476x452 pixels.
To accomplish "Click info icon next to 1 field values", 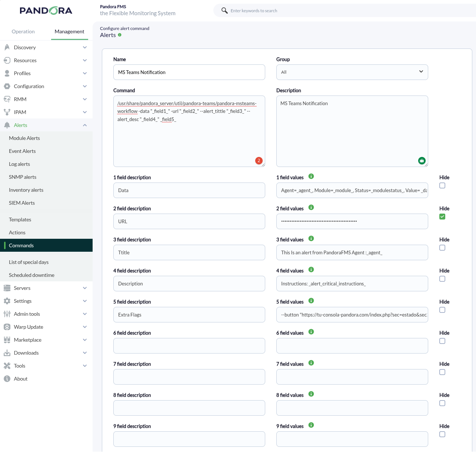I will [311, 176].
